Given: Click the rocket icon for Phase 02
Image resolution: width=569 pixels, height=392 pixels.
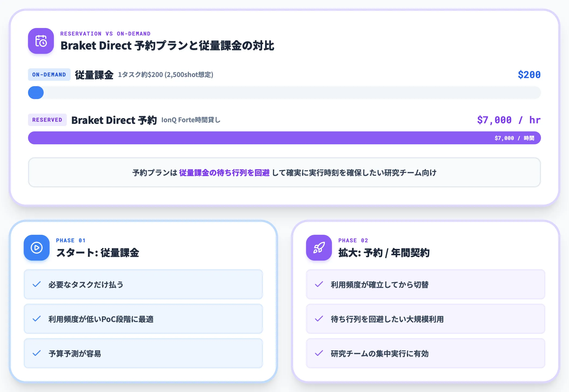Looking at the screenshot, I should (319, 248).
